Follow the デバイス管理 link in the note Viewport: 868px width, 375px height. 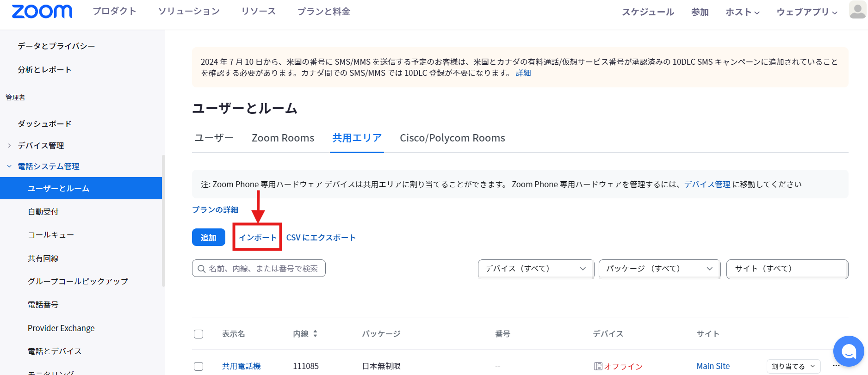(707, 184)
